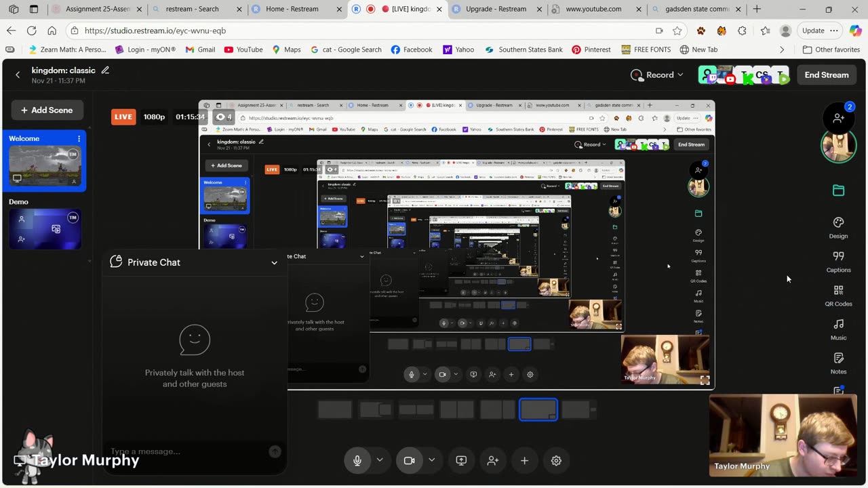868x488 pixels.
Task: Click the share screen icon
Action: point(461,460)
